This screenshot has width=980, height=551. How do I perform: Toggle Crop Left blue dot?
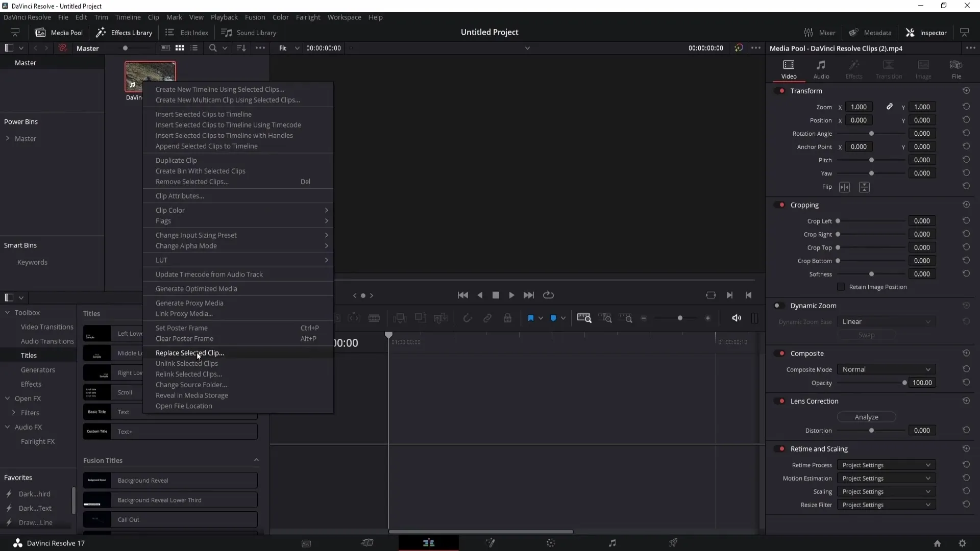tap(839, 221)
